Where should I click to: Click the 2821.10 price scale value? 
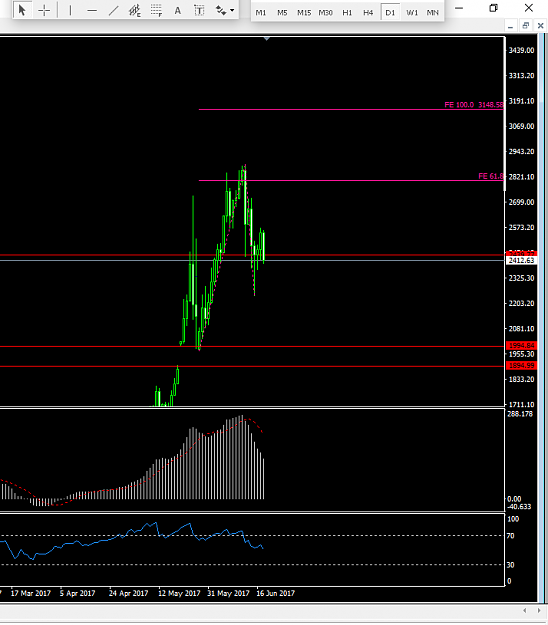coord(521,177)
